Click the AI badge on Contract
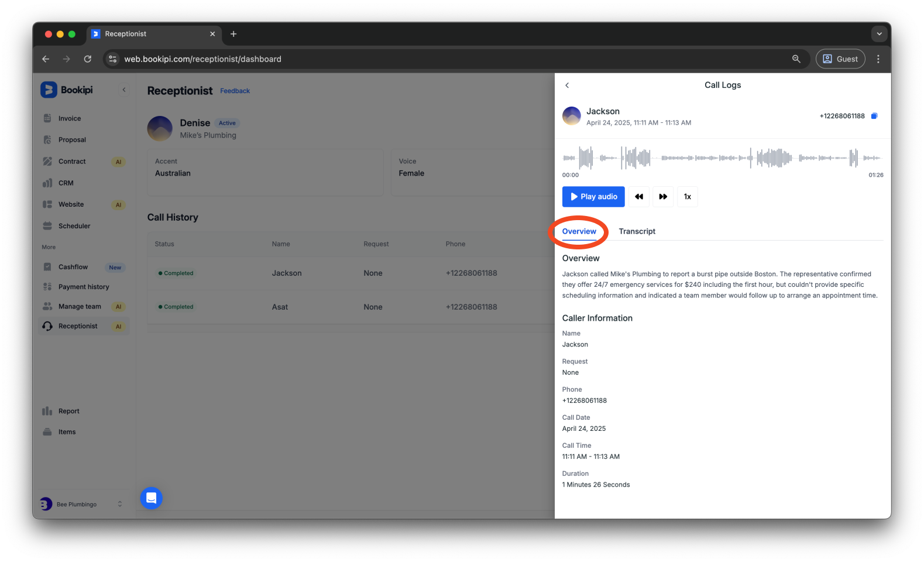Image resolution: width=924 pixels, height=562 pixels. tap(119, 162)
